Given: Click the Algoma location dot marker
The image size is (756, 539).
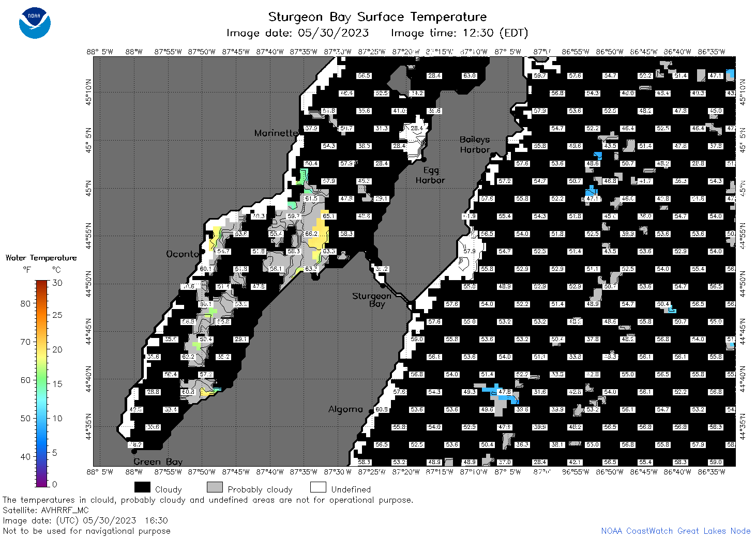Looking at the screenshot, I should pyautogui.click(x=371, y=411).
